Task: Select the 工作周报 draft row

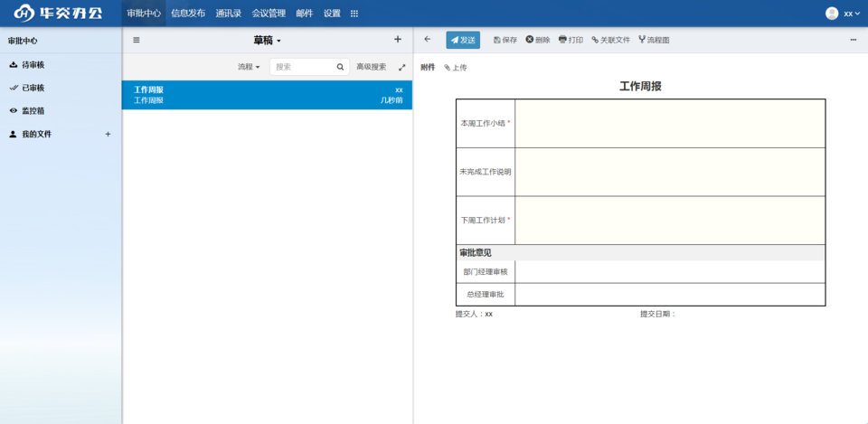Action: click(x=267, y=95)
